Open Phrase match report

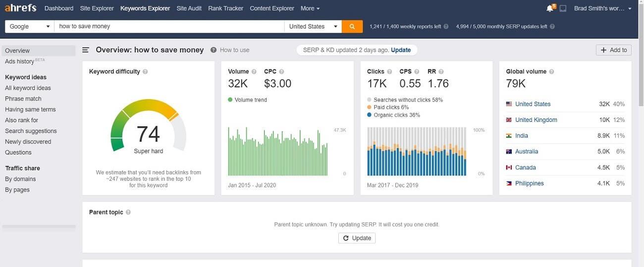pos(23,99)
